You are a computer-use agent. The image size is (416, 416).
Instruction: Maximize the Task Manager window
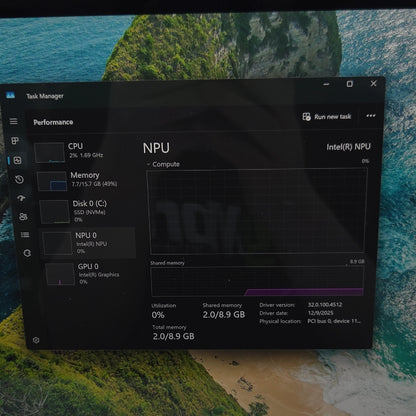tap(349, 84)
